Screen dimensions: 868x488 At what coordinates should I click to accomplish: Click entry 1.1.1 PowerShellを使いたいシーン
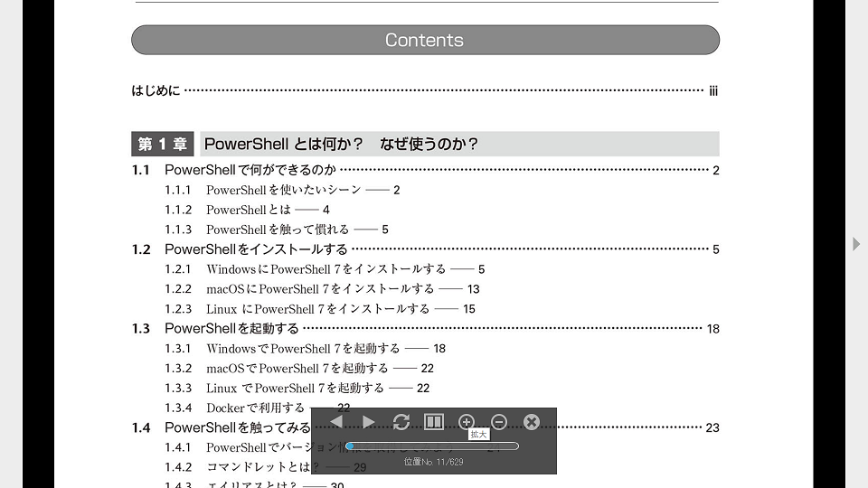[282, 190]
